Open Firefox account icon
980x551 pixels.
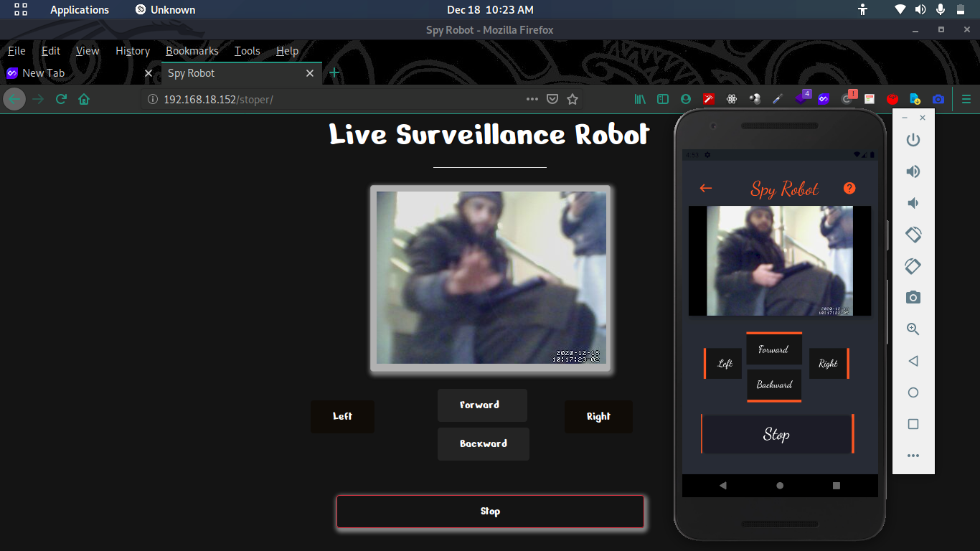686,99
